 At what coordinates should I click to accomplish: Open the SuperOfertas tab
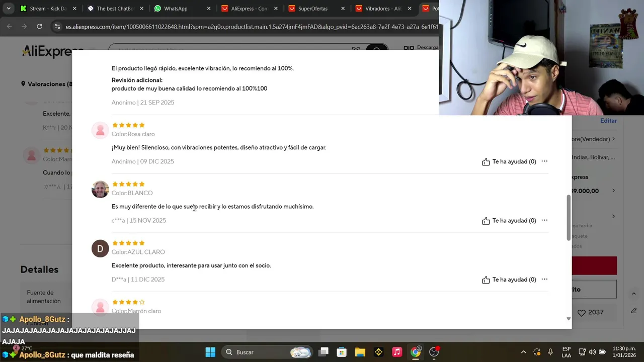312,9
